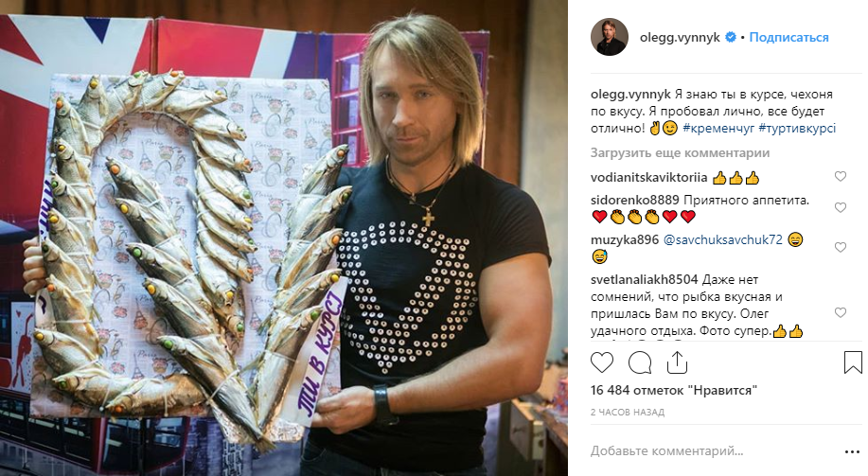Image resolution: width=868 pixels, height=476 pixels.
Task: Open the #туртивкурсі hashtag
Action: [x=797, y=129]
